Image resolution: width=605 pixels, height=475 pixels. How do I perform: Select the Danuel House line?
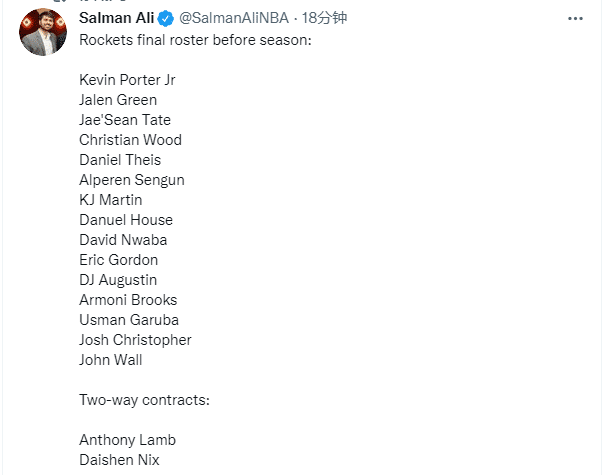point(126,219)
